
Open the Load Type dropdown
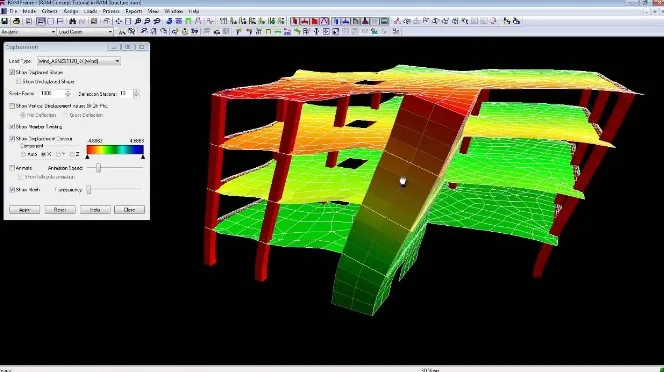click(79, 61)
